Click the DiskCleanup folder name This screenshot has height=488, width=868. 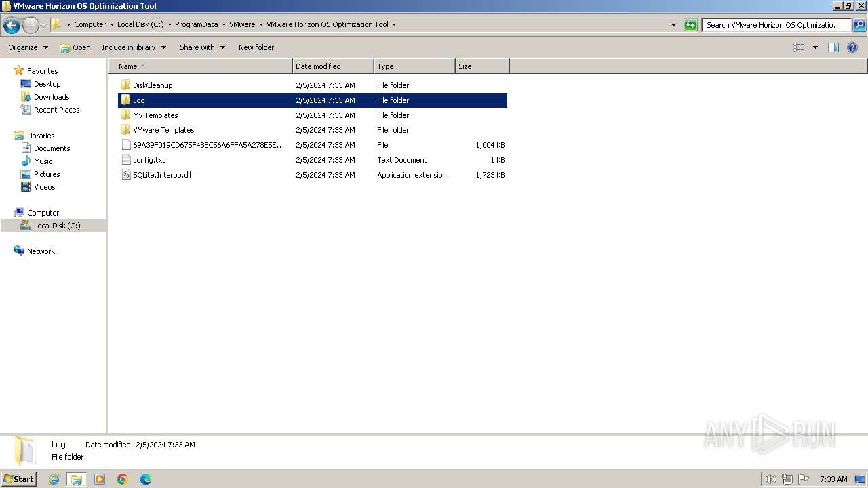point(153,85)
